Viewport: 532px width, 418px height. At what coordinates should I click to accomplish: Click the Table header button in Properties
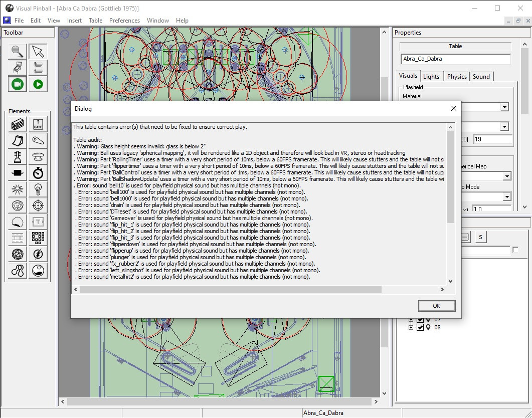point(455,46)
